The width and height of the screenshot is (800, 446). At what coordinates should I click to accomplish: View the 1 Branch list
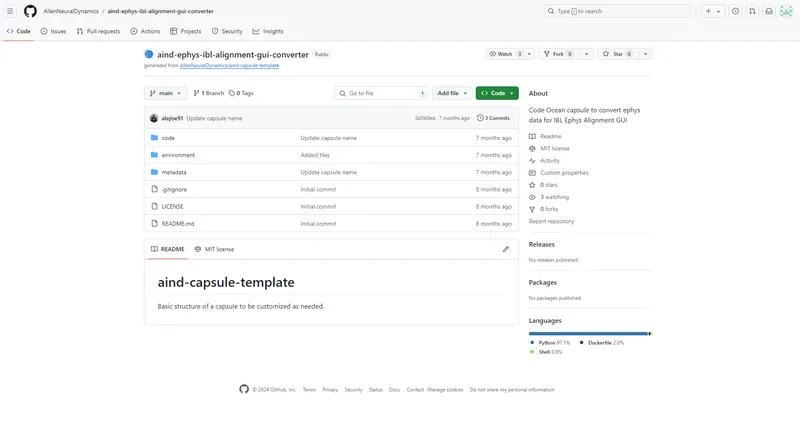(209, 93)
